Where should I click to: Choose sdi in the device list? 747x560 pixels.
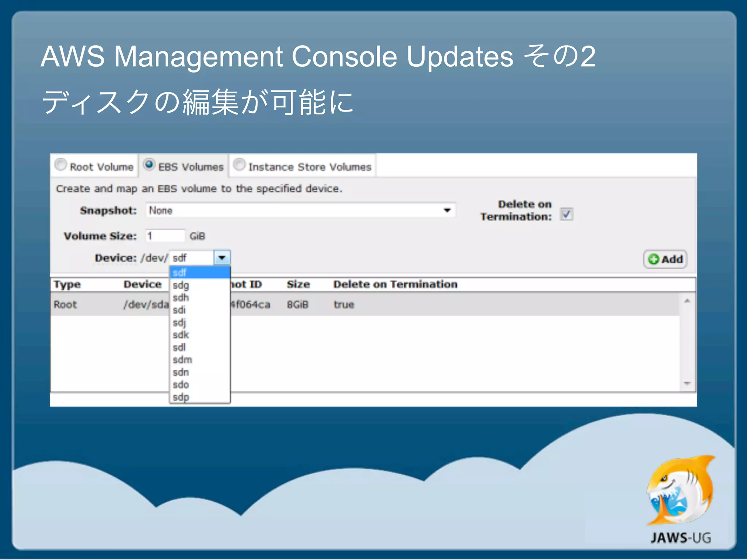200,310
